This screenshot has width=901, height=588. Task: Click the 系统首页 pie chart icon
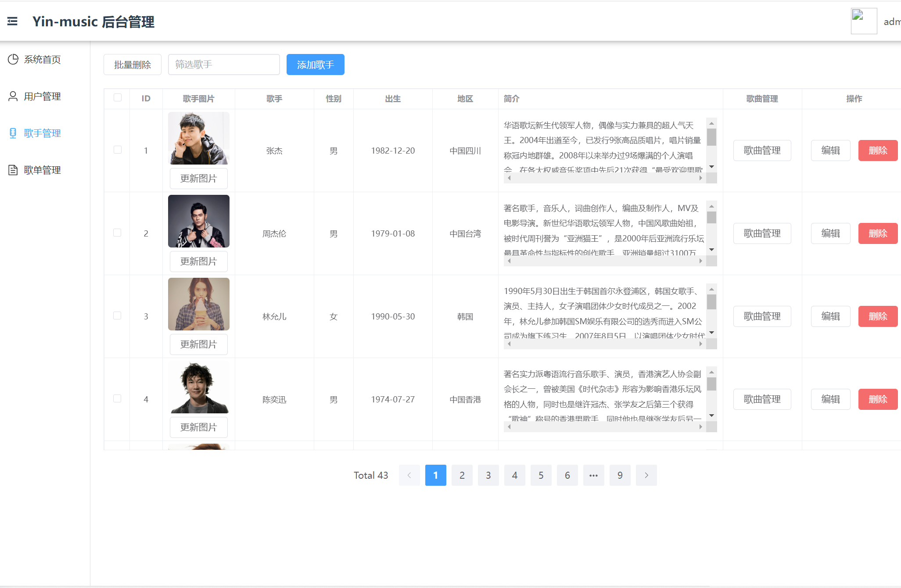click(x=13, y=59)
